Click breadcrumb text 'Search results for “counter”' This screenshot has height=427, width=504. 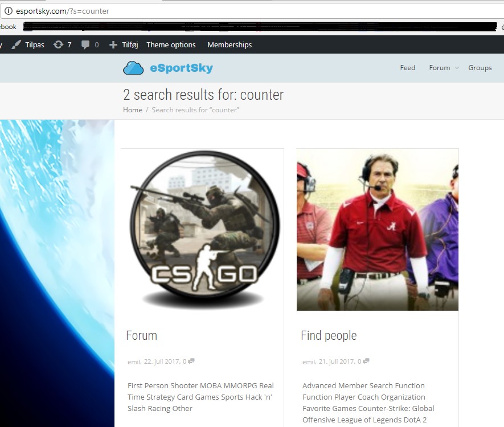tap(195, 109)
